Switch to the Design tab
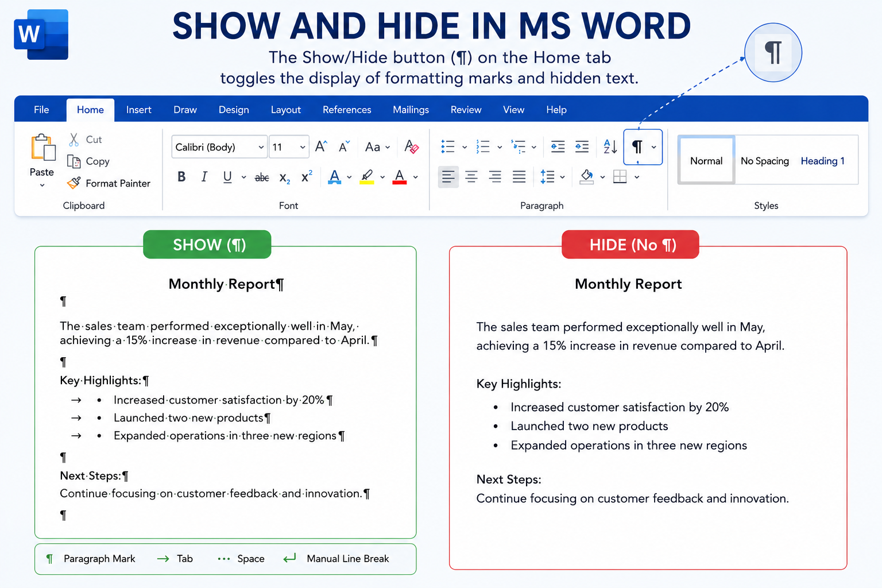The height and width of the screenshot is (588, 882). (234, 110)
